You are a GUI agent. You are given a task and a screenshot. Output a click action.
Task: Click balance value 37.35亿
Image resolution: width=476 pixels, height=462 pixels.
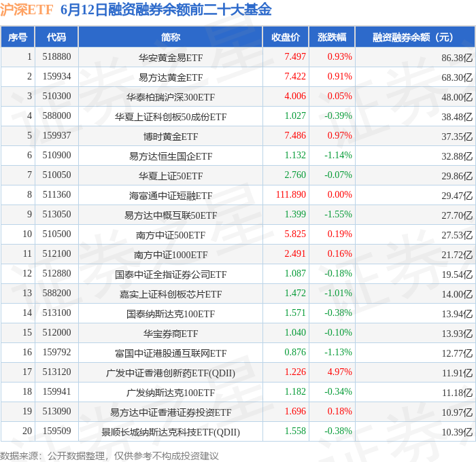coord(457,137)
